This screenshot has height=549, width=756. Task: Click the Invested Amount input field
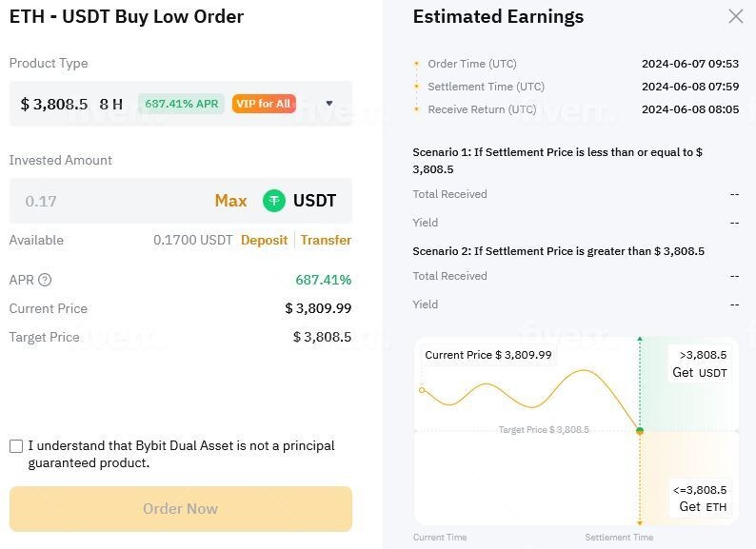pos(105,201)
